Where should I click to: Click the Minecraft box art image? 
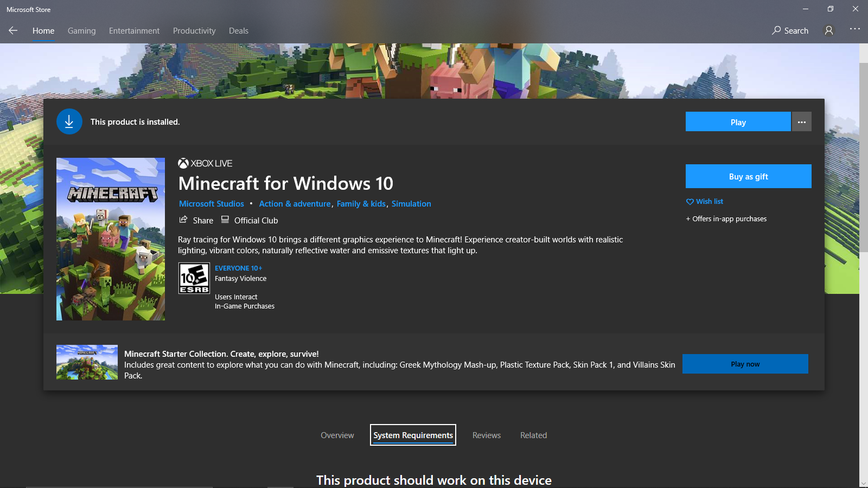click(x=111, y=239)
